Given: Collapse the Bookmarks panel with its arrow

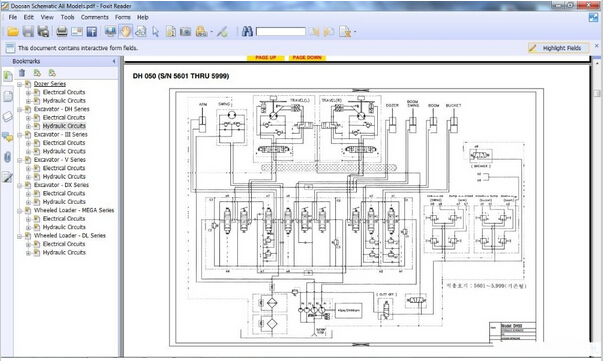Looking at the screenshot, I should pos(114,61).
